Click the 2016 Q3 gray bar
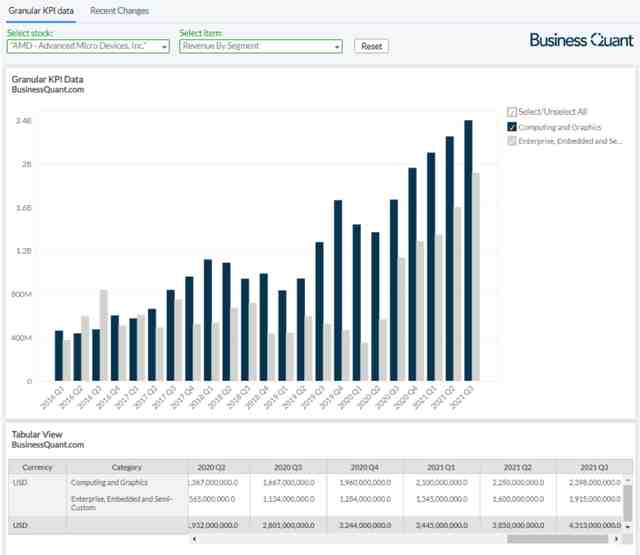The width and height of the screenshot is (640, 555). 104,335
